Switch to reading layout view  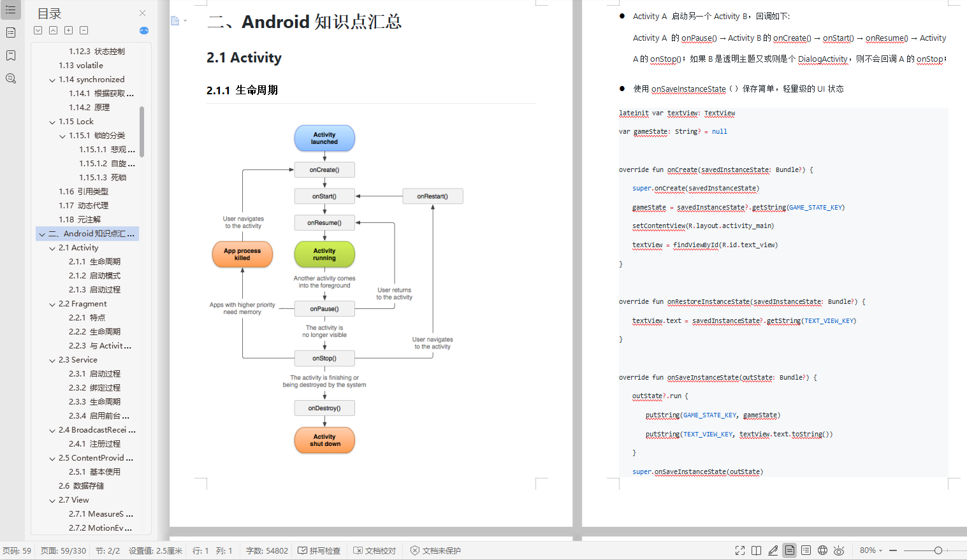[757, 550]
